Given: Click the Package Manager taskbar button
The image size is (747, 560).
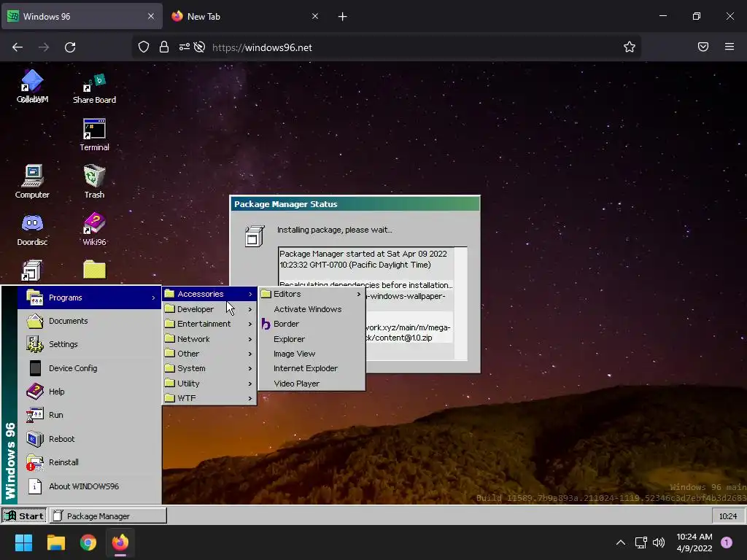Looking at the screenshot, I should [108, 516].
